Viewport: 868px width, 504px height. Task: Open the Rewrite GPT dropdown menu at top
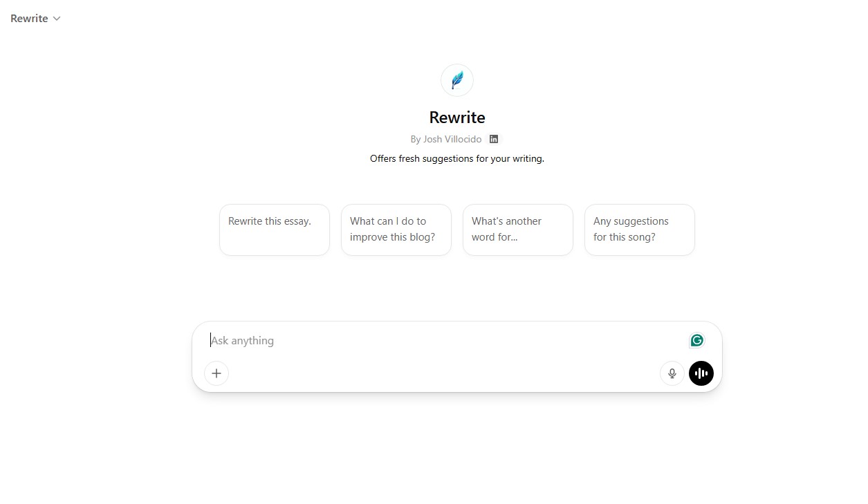point(35,19)
